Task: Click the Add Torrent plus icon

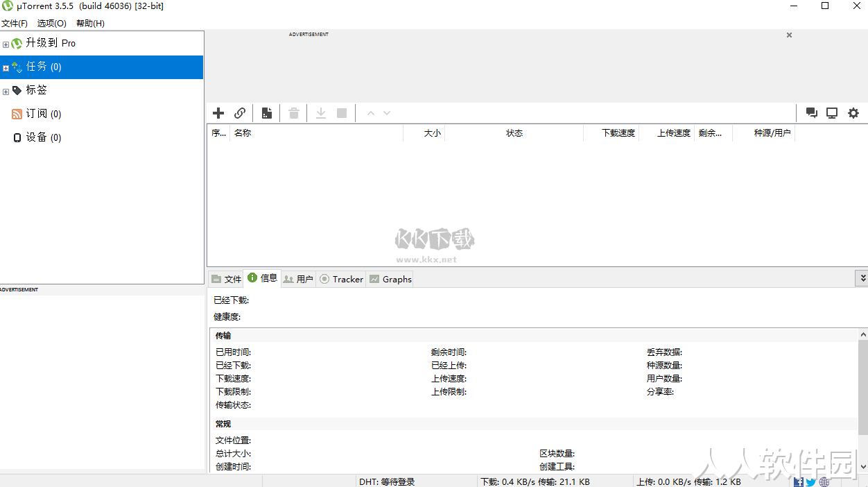Action: point(218,113)
